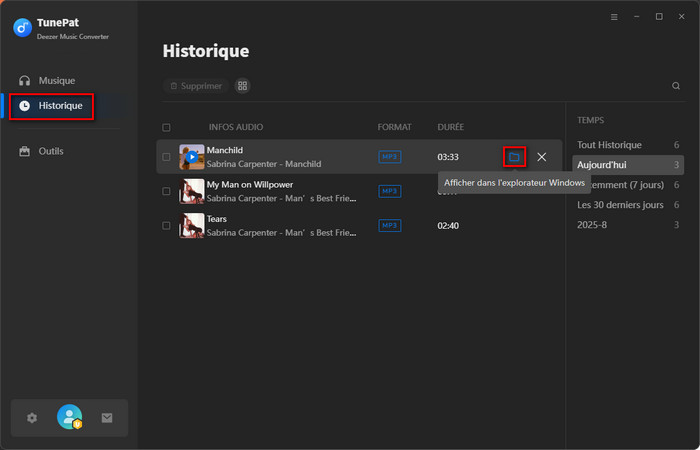
Task: Open settings via the gear icon
Action: pos(32,418)
